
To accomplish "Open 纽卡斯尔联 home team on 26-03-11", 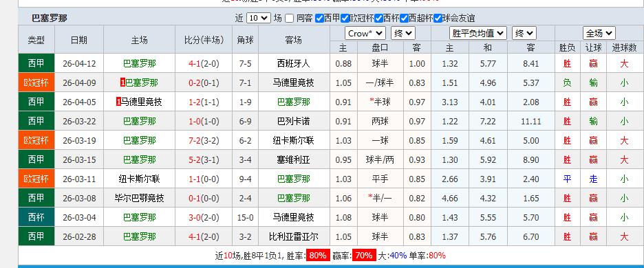I will (x=139, y=179).
